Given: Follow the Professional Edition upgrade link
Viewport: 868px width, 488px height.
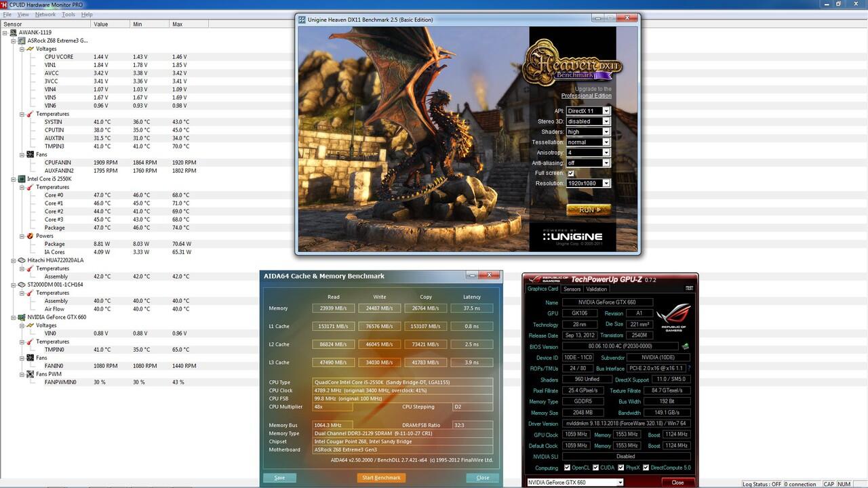Looking at the screenshot, I should coord(586,96).
